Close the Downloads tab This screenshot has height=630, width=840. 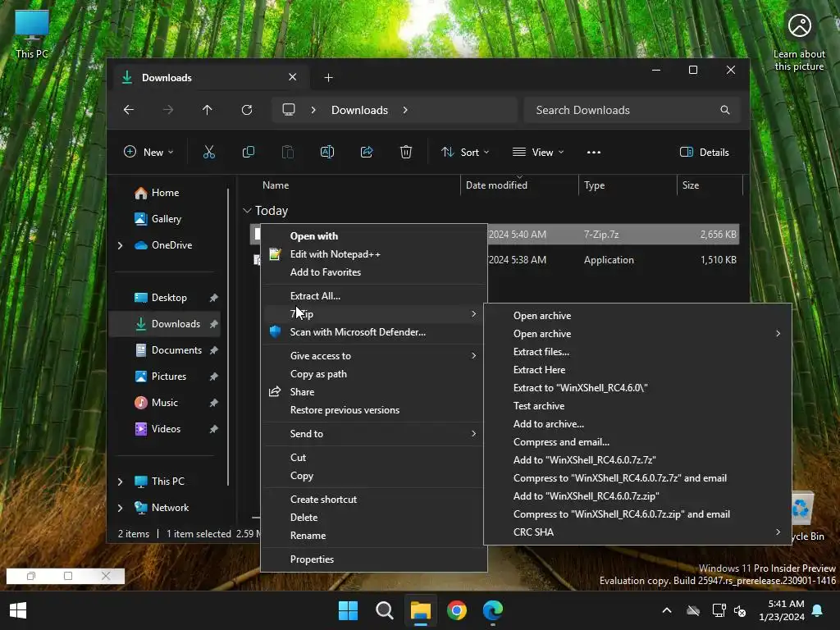293,77
